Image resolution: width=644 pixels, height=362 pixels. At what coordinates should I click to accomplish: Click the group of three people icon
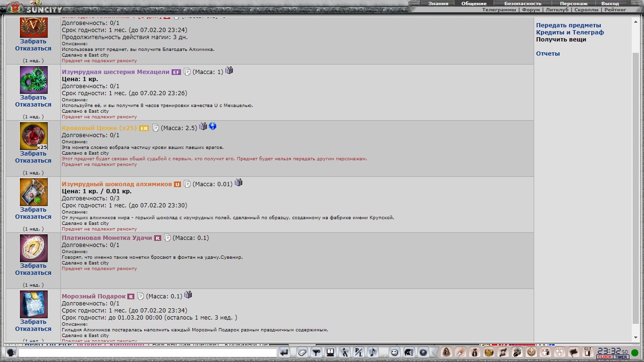[560, 353]
